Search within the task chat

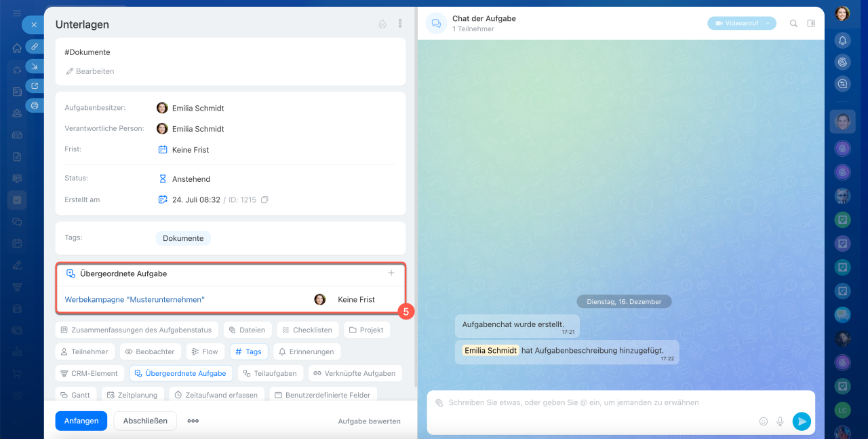tap(793, 23)
